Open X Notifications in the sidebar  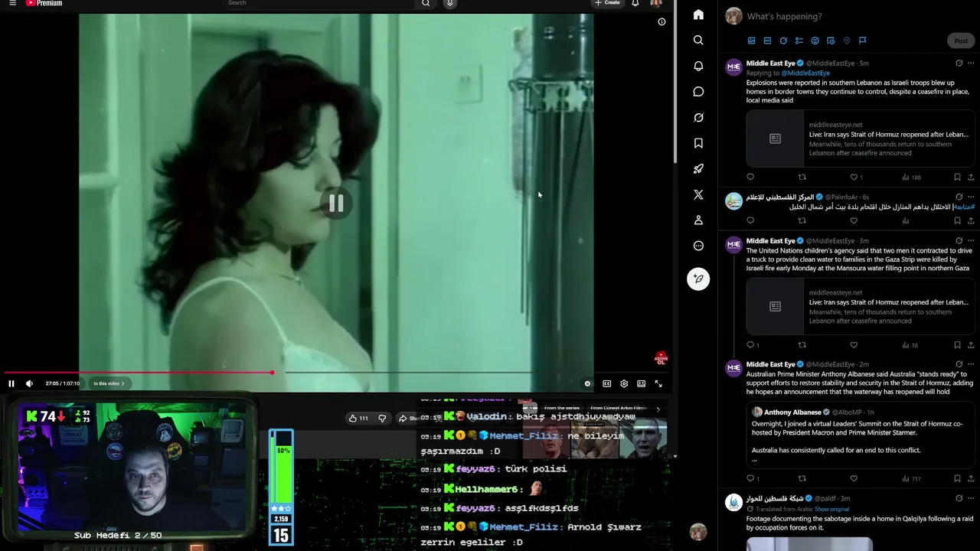tap(698, 66)
